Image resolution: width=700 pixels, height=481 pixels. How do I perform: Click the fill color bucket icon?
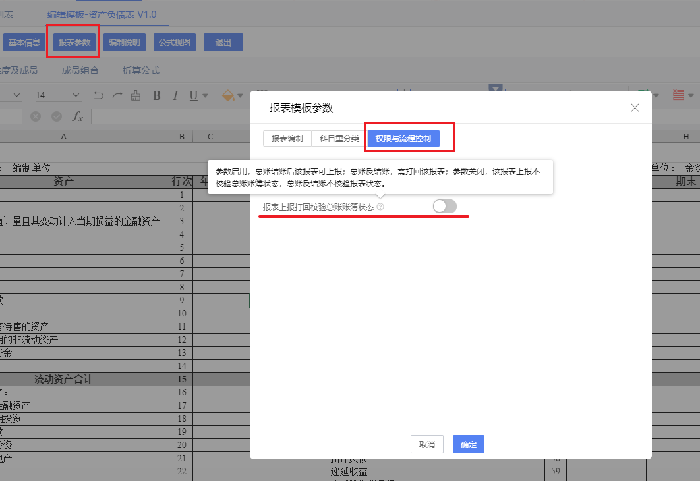click(227, 95)
